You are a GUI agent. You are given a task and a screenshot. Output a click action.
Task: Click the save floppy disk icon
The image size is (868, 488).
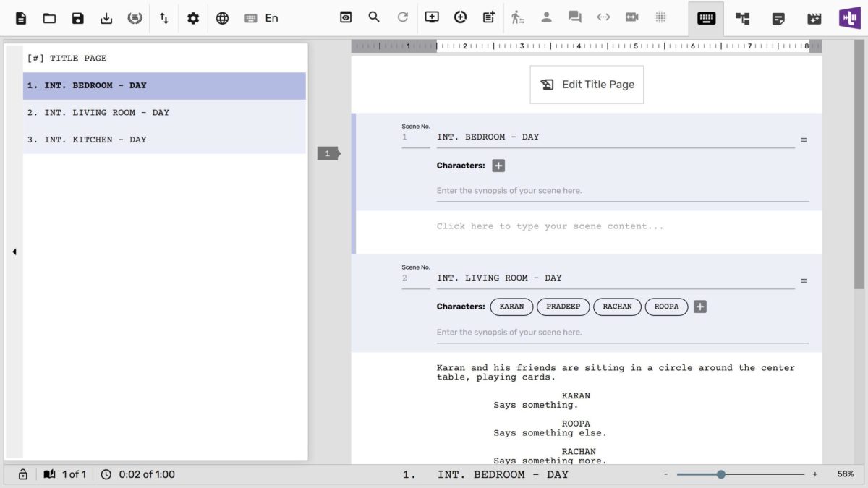78,18
